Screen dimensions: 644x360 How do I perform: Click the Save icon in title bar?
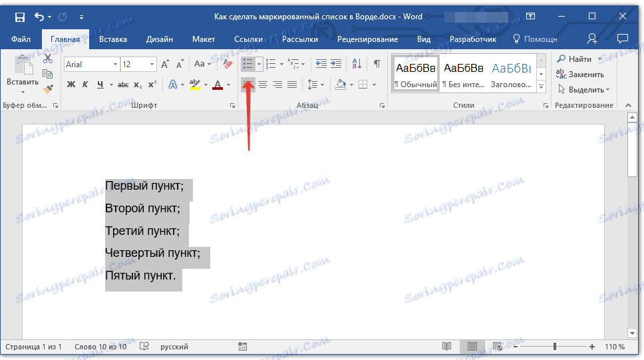tap(20, 17)
